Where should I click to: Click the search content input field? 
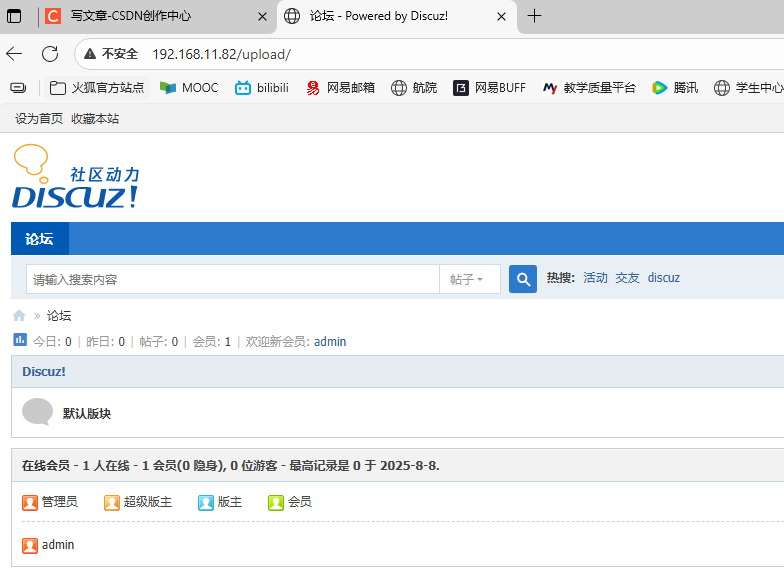233,279
